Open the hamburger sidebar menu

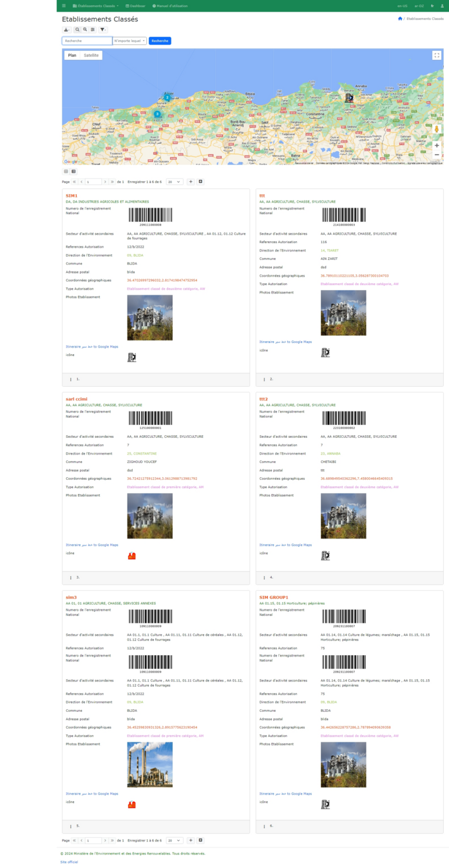[x=64, y=6]
